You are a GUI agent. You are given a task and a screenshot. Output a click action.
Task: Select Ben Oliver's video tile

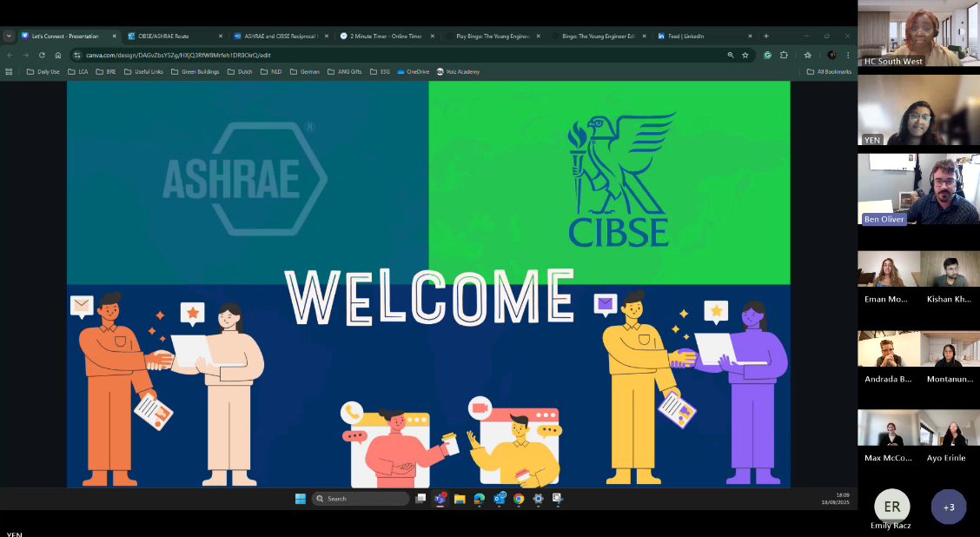pyautogui.click(x=918, y=189)
